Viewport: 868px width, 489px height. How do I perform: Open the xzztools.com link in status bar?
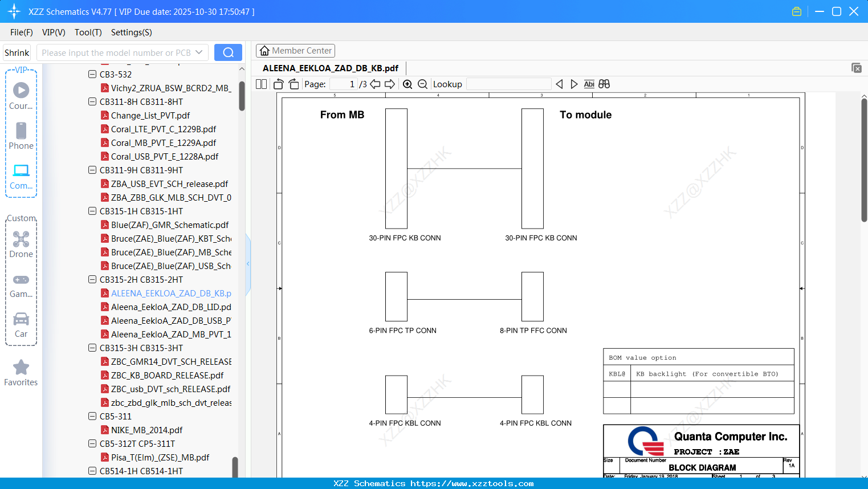pos(472,483)
